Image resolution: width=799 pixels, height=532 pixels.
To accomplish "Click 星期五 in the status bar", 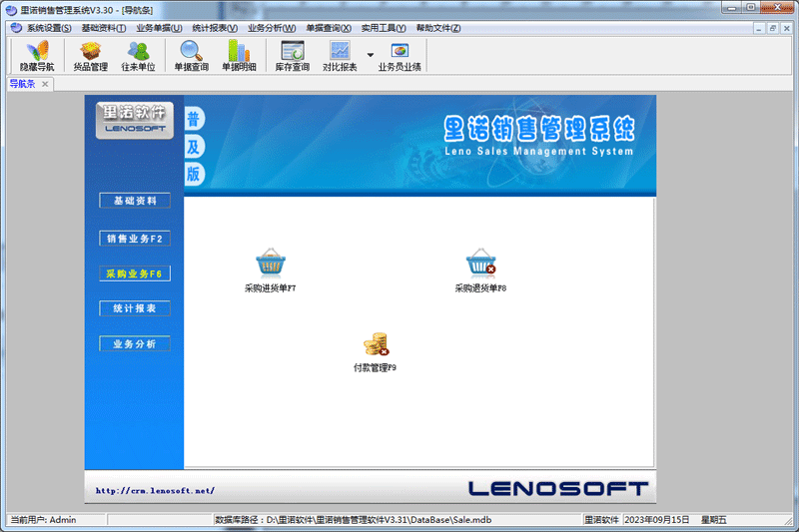I will [714, 520].
